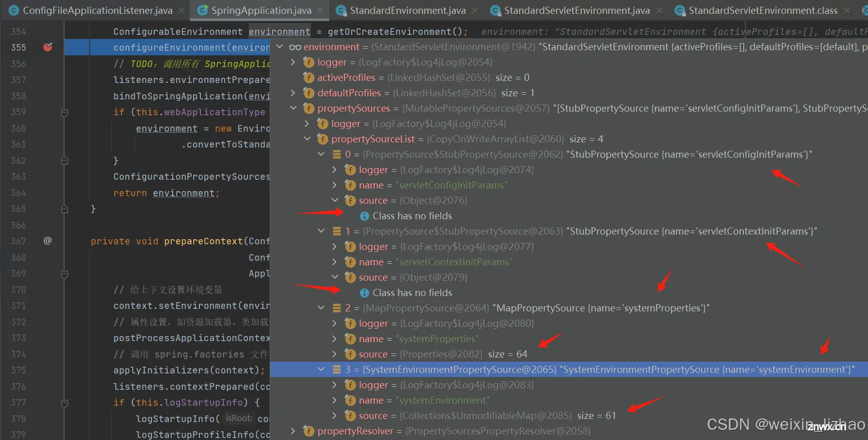Screen dimensions: 868x440
Task: Click the field icon of logger Log4jLog@2080
Action: click(x=350, y=323)
